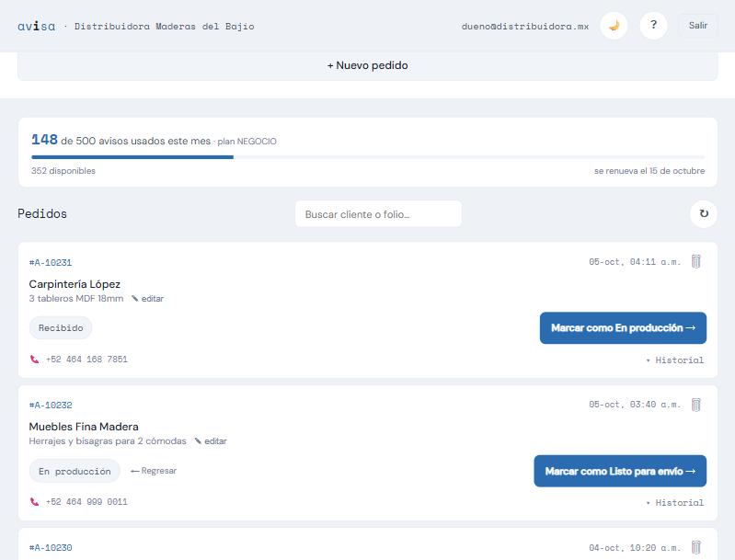Click 'Herrajes y bisagras para 2 cómodas' description
The width and height of the screenshot is (735, 560).
[x=108, y=441]
